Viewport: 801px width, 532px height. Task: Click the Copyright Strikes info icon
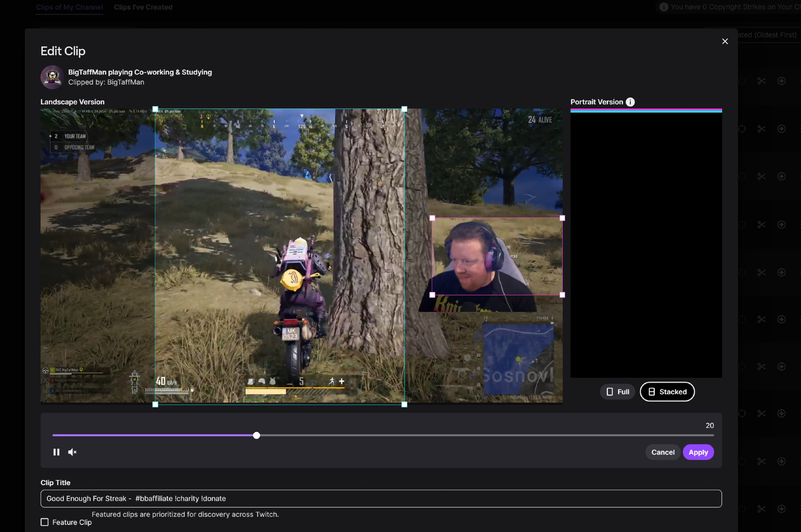click(x=664, y=7)
